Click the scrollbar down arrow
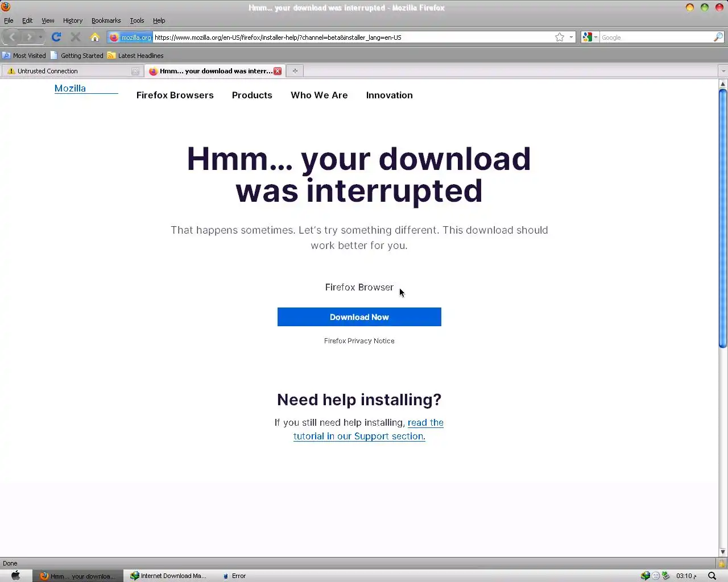The width and height of the screenshot is (728, 582). pos(723,552)
